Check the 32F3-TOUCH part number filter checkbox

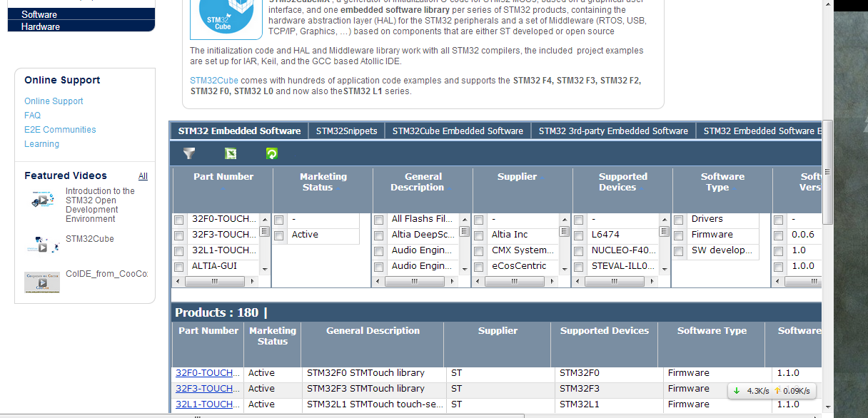pyautogui.click(x=178, y=236)
